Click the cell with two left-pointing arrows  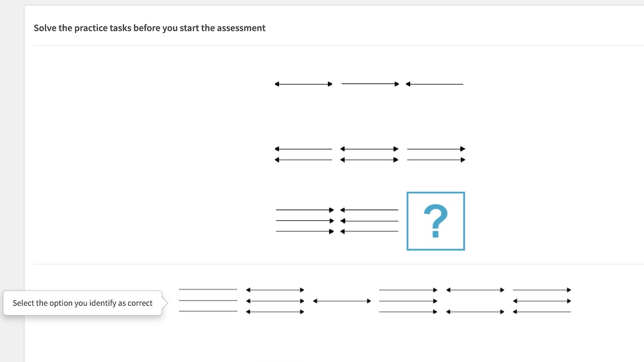point(303,154)
